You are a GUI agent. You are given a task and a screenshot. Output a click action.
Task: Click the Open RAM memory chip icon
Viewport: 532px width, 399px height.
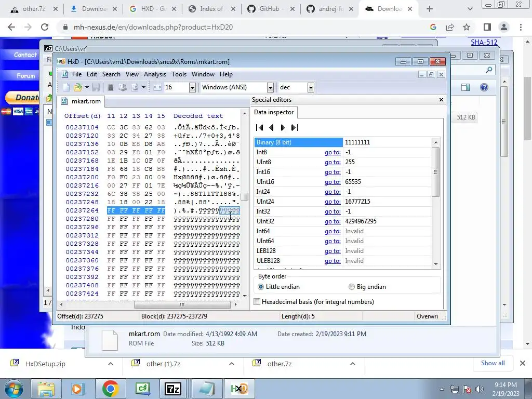pyautogui.click(x=110, y=87)
